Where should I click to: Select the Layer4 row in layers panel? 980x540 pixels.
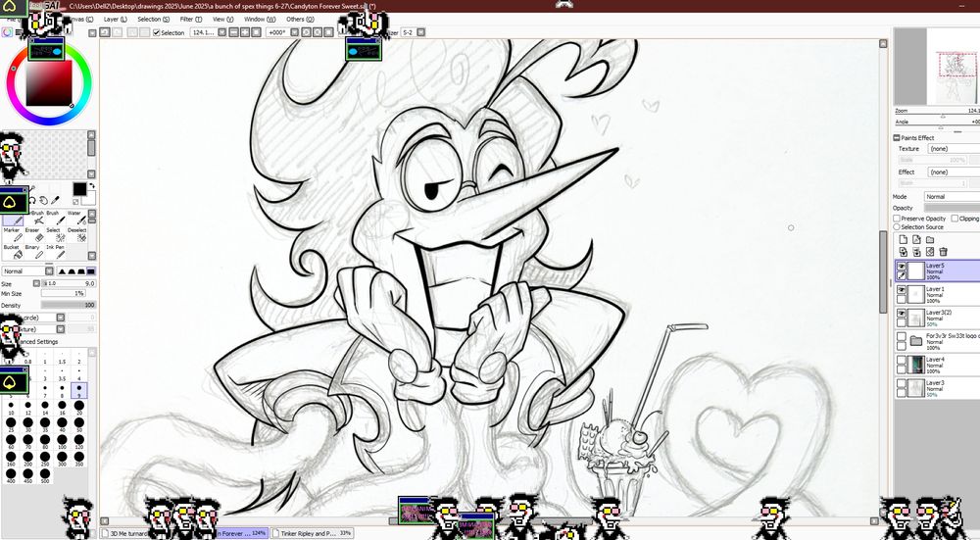coord(938,365)
